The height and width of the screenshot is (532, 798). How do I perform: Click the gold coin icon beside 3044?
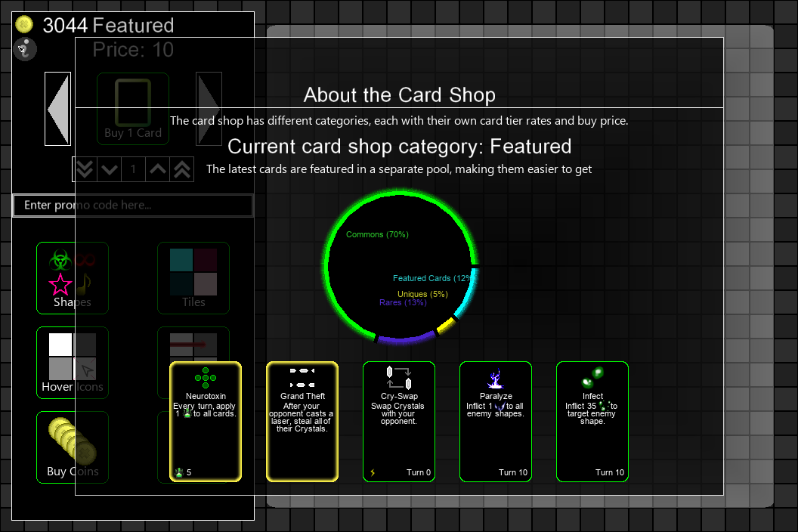click(x=24, y=24)
